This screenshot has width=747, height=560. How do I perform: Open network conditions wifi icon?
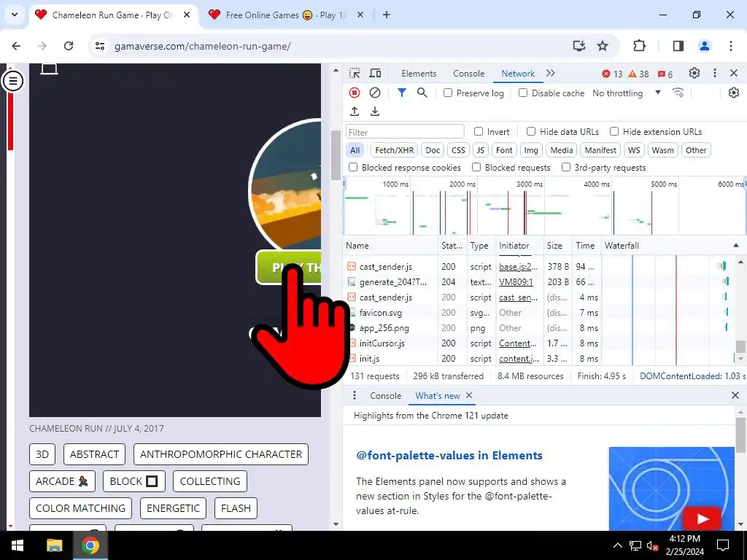[678, 93]
